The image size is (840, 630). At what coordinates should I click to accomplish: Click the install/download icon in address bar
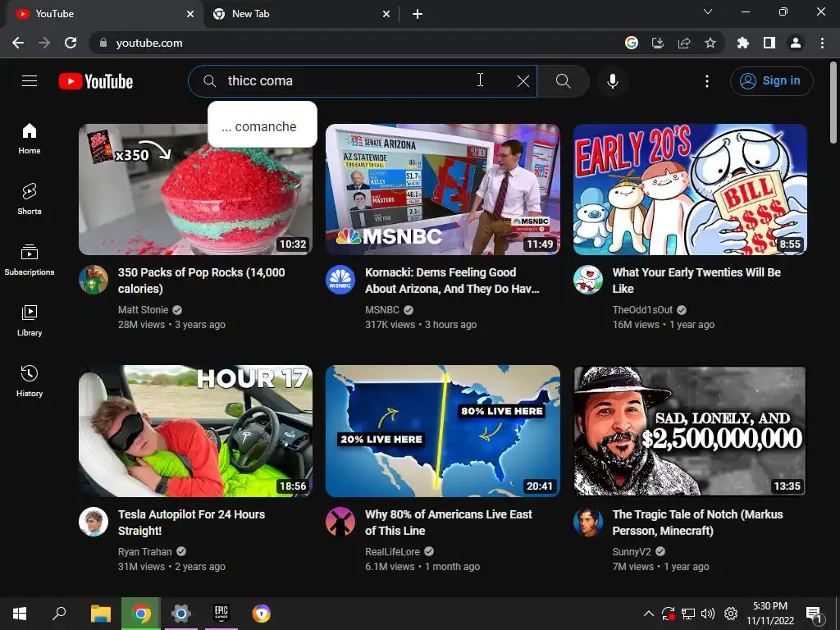(x=658, y=43)
